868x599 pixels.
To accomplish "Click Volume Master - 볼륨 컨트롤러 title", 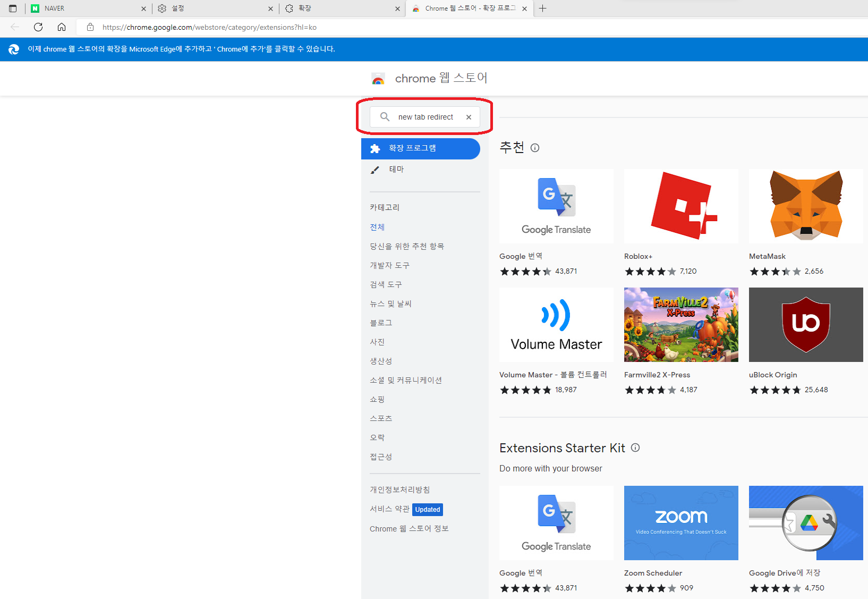I will 553,375.
